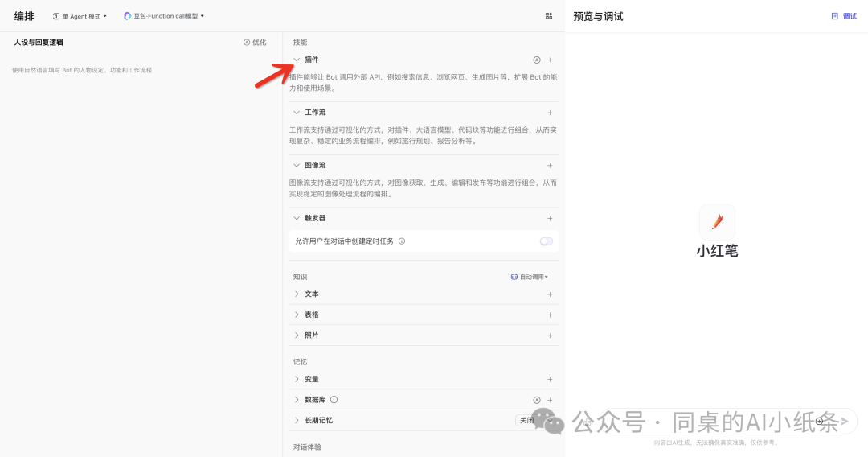The image size is (868, 457).
Task: Click the 技能 section label
Action: coord(300,42)
